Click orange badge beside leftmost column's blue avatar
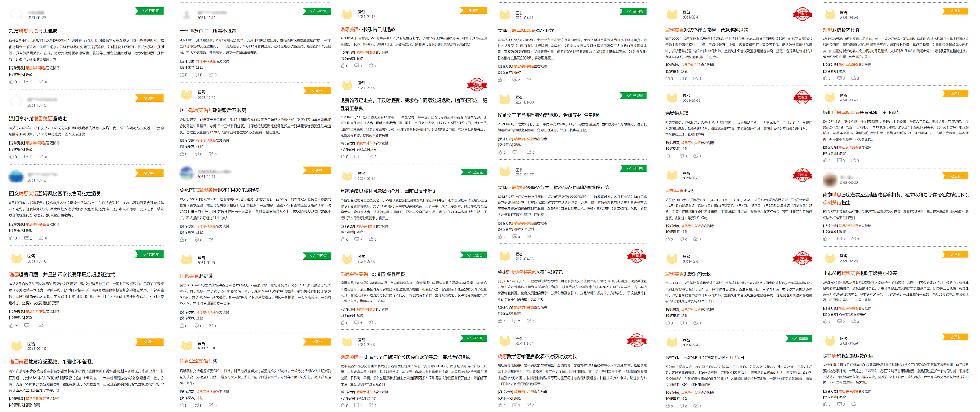 pos(151,173)
